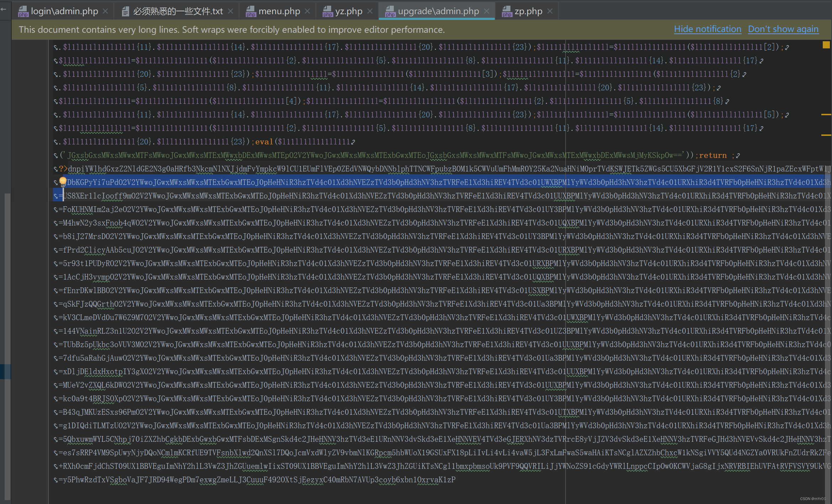Click the text file icon on 必须熟悉的一些文件.txt tab
The image size is (832, 504).
(x=125, y=11)
